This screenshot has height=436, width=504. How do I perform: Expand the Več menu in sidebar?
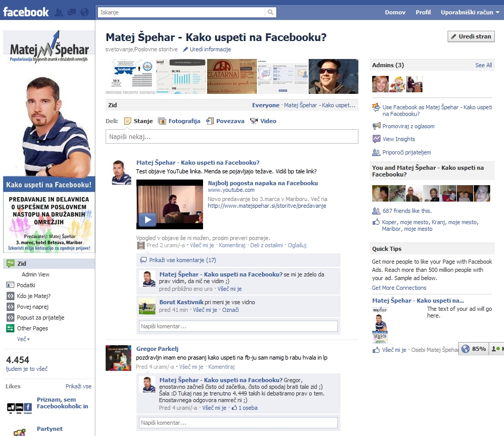tap(24, 339)
